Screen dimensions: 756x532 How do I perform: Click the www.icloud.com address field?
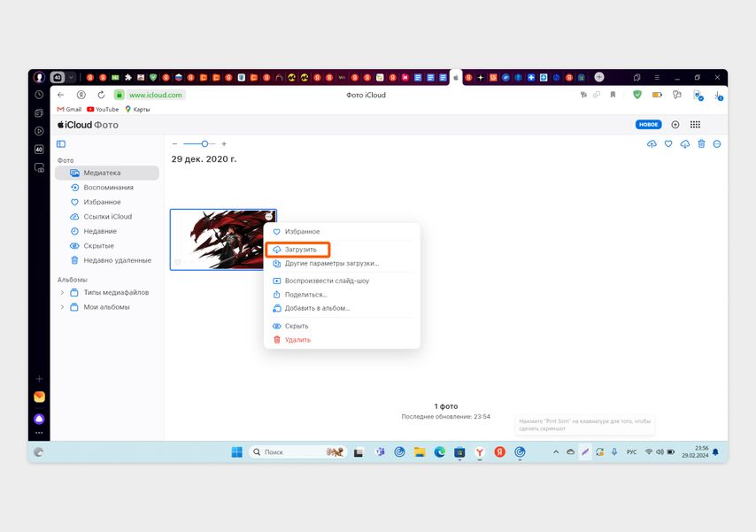click(155, 95)
